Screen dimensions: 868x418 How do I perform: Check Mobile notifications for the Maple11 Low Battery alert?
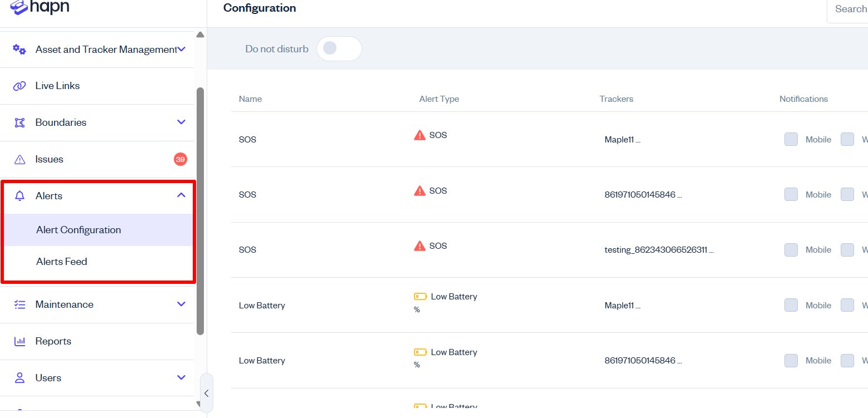(x=791, y=305)
